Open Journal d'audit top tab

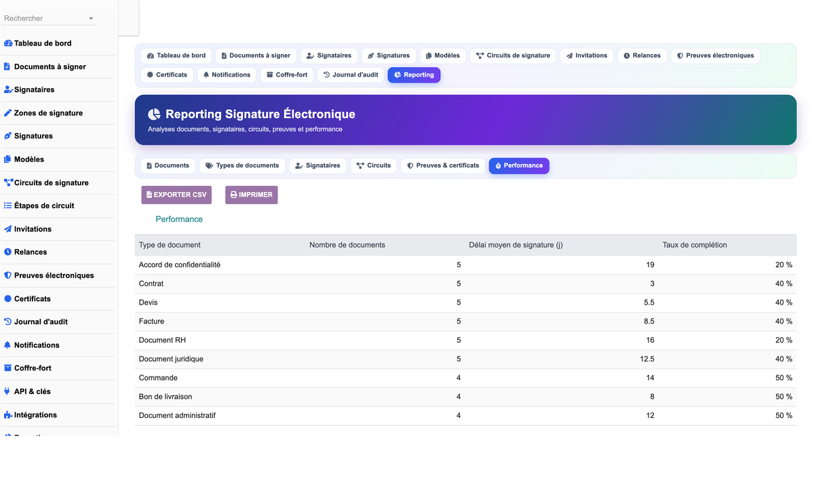(x=351, y=75)
